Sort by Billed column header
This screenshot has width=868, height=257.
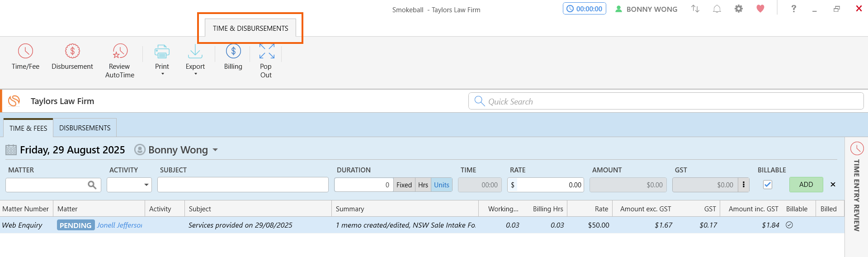[829, 209]
